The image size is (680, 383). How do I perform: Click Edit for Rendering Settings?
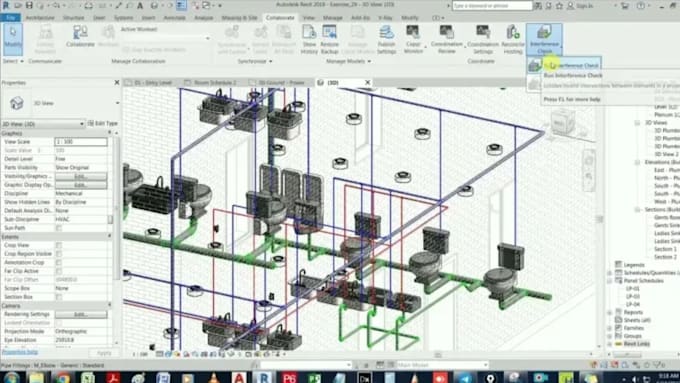81,314
